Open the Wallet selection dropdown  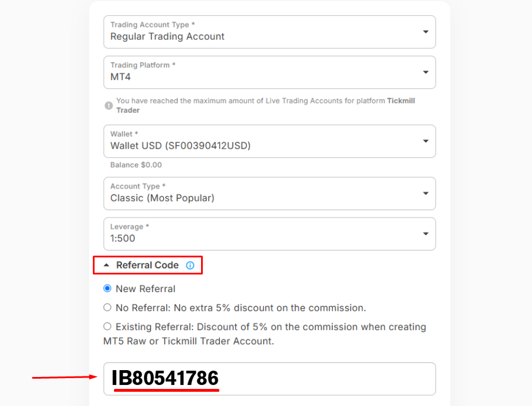(x=269, y=141)
